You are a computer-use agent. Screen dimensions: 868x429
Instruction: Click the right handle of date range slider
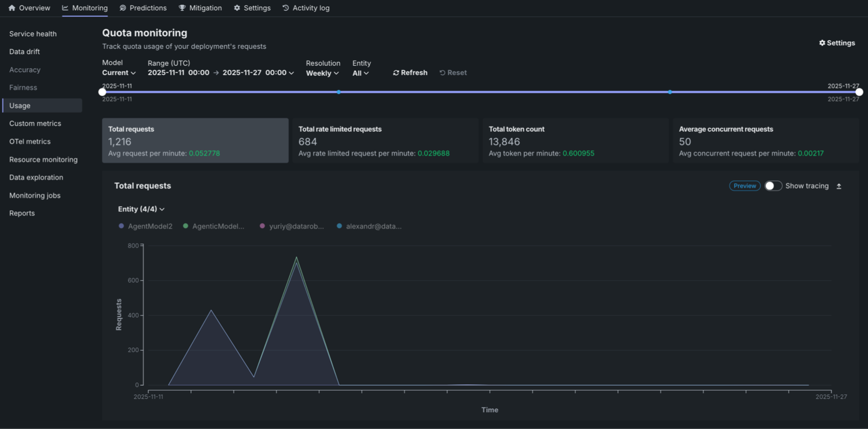859,92
